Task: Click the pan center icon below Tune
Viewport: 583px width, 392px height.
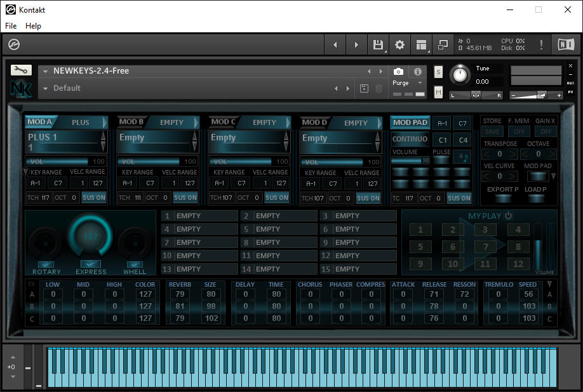Action: [476, 95]
